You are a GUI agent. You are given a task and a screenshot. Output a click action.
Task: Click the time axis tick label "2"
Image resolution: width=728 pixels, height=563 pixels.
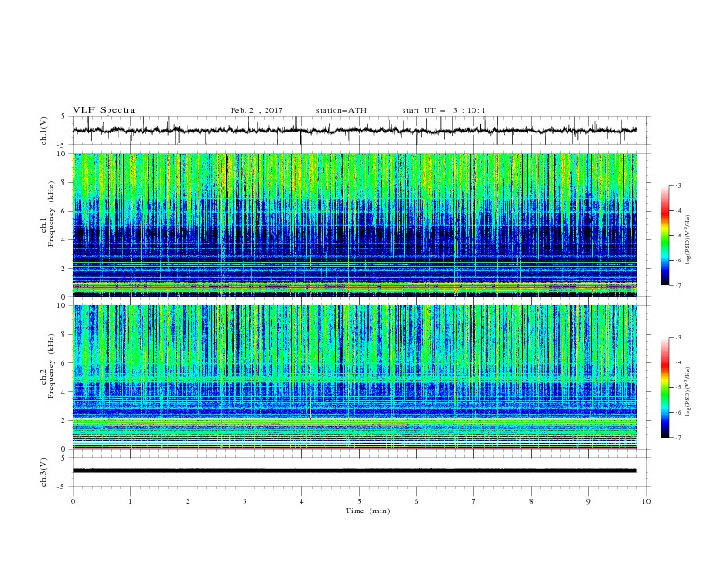tap(188, 501)
